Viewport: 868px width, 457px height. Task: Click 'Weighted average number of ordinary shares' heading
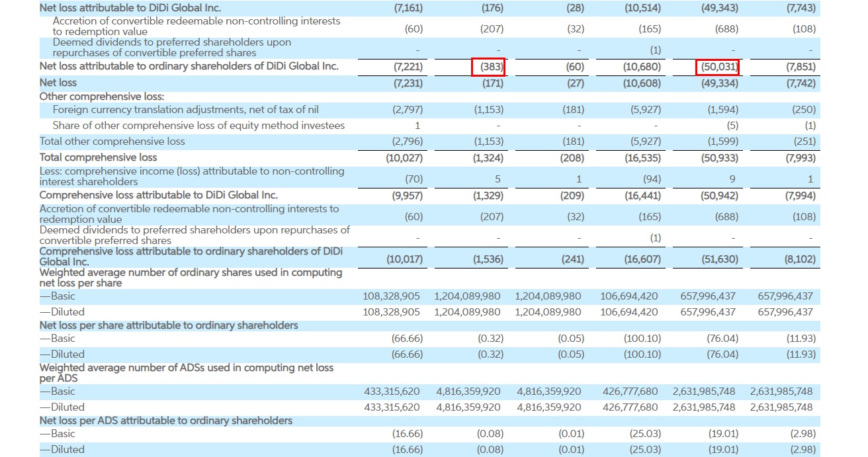coord(191,278)
